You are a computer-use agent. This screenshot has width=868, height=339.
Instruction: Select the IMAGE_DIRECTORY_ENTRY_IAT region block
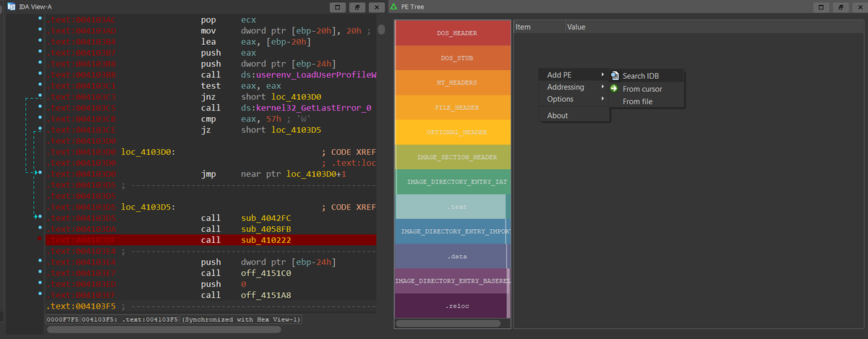[453, 181]
